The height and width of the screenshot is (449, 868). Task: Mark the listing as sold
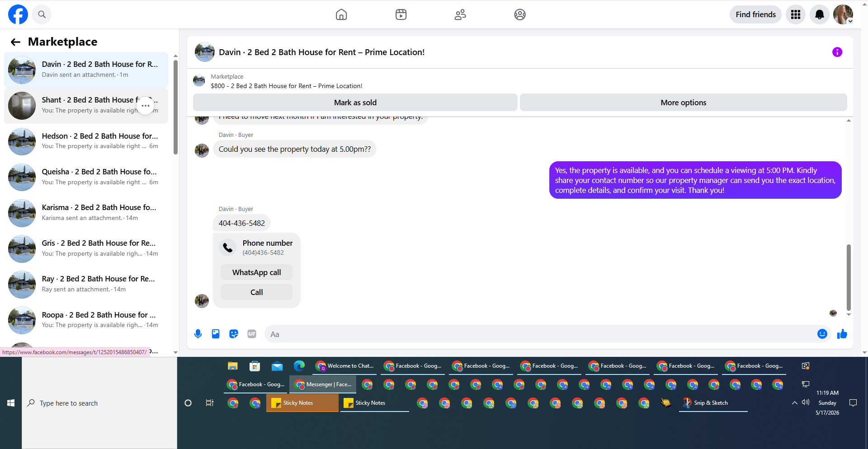(355, 103)
